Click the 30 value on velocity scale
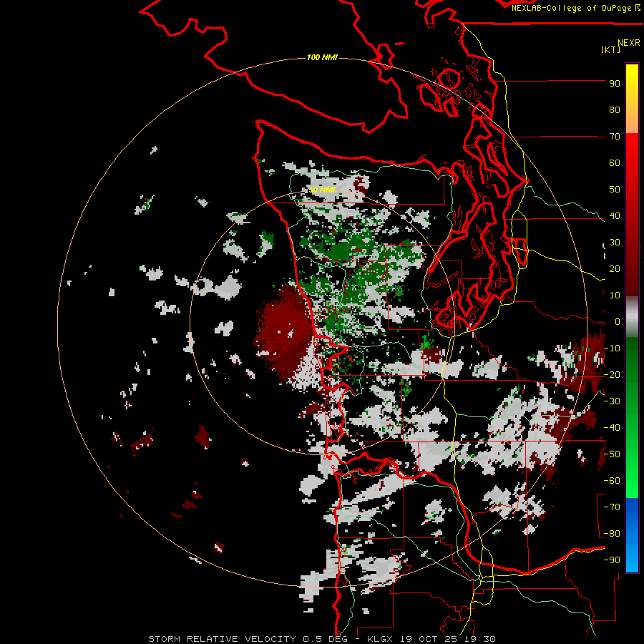The image size is (644, 644). [615, 243]
